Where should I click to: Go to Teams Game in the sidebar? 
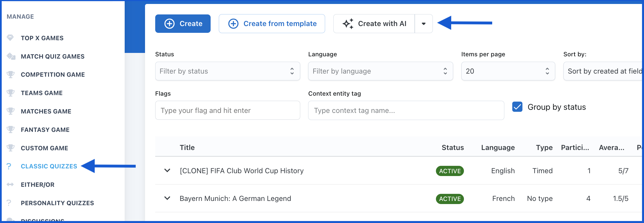click(x=42, y=93)
